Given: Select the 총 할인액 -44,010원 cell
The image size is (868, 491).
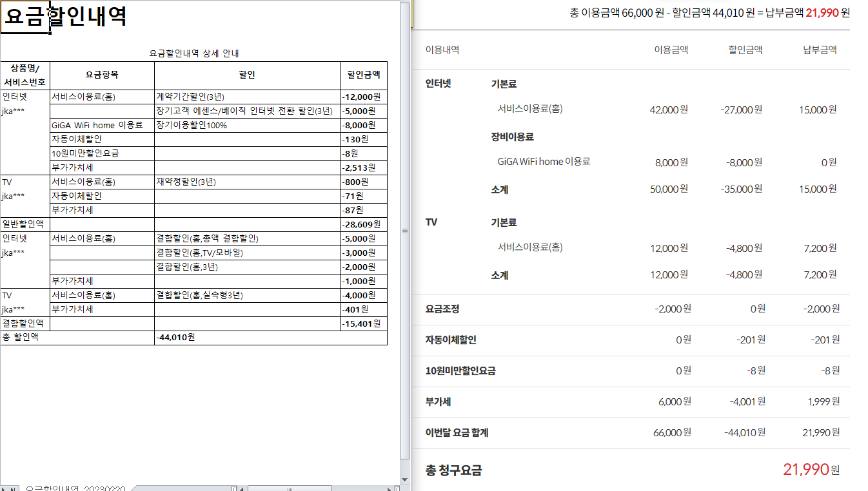Looking at the screenshot, I should pos(270,338).
